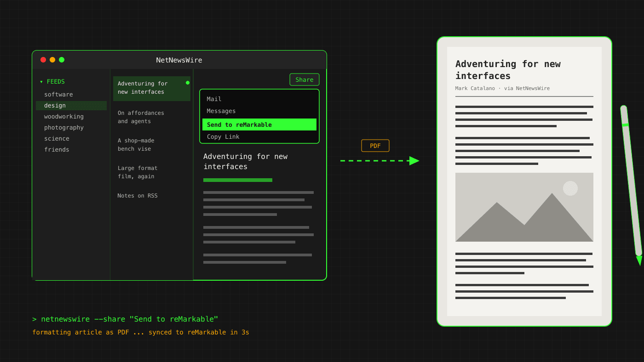Open article Notes on RSS
This screenshot has width=644, height=362.
point(138,196)
